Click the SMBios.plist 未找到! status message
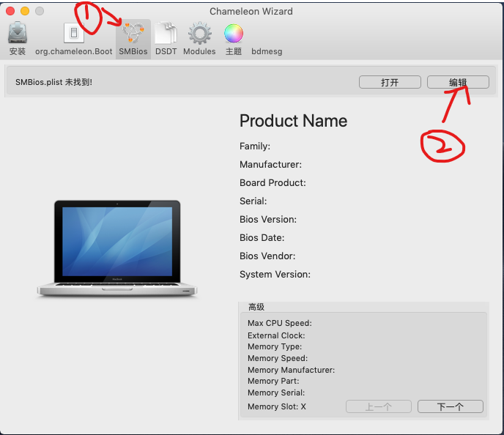The width and height of the screenshot is (504, 435). 53,82
